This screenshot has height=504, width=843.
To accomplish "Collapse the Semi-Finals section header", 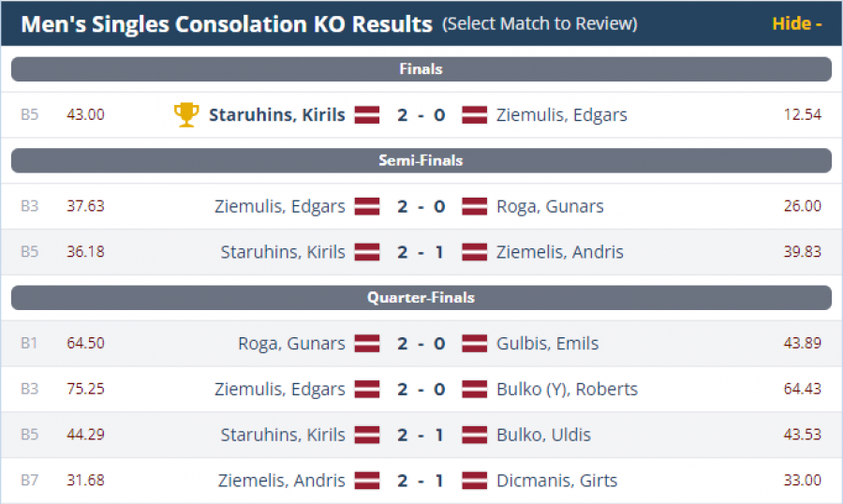I will point(421,161).
